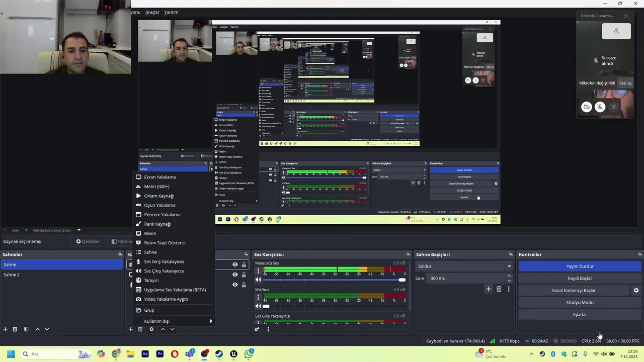
Task: Undock the Sahne Geçişleri panel
Action: click(x=511, y=254)
